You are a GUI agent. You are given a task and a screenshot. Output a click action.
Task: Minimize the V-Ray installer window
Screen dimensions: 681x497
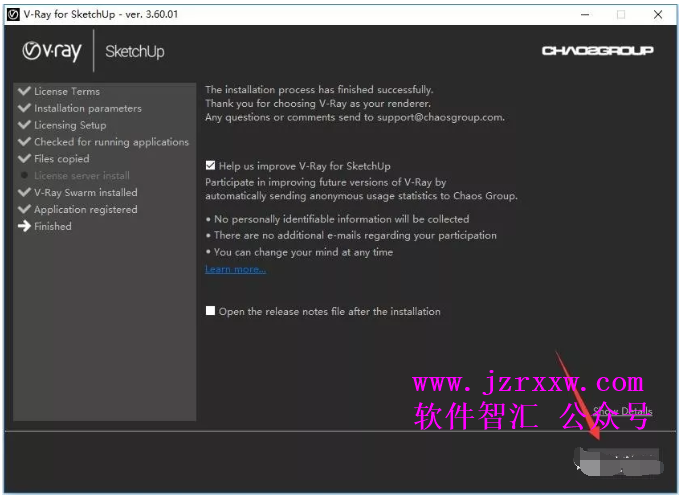click(585, 14)
